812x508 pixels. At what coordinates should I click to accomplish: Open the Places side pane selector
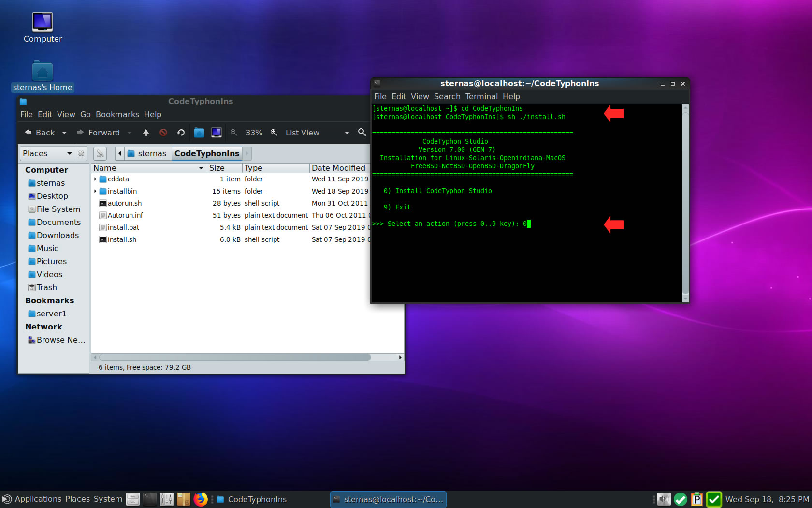click(x=47, y=153)
